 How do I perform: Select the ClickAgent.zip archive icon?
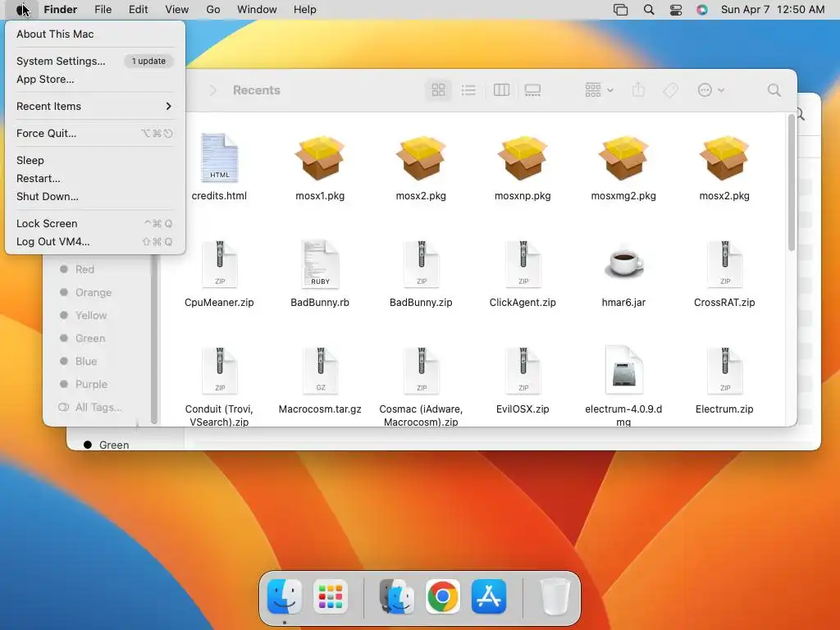(x=523, y=265)
